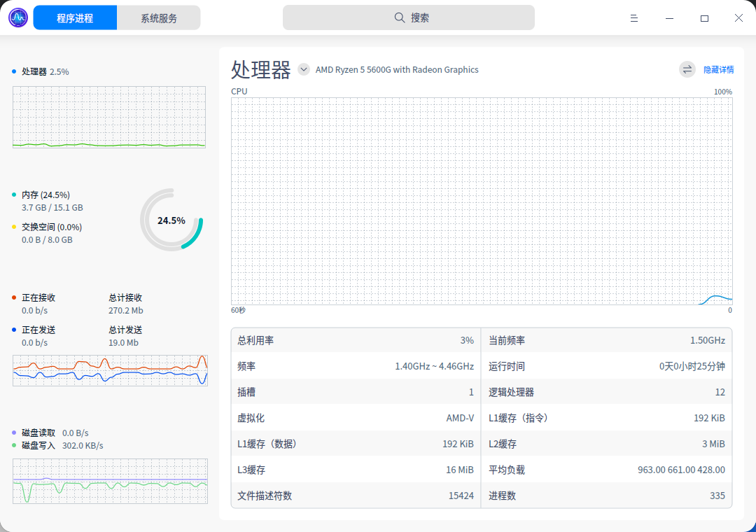756x532 pixels.
Task: Click the CPU mini chart in sidebar
Action: 108,118
